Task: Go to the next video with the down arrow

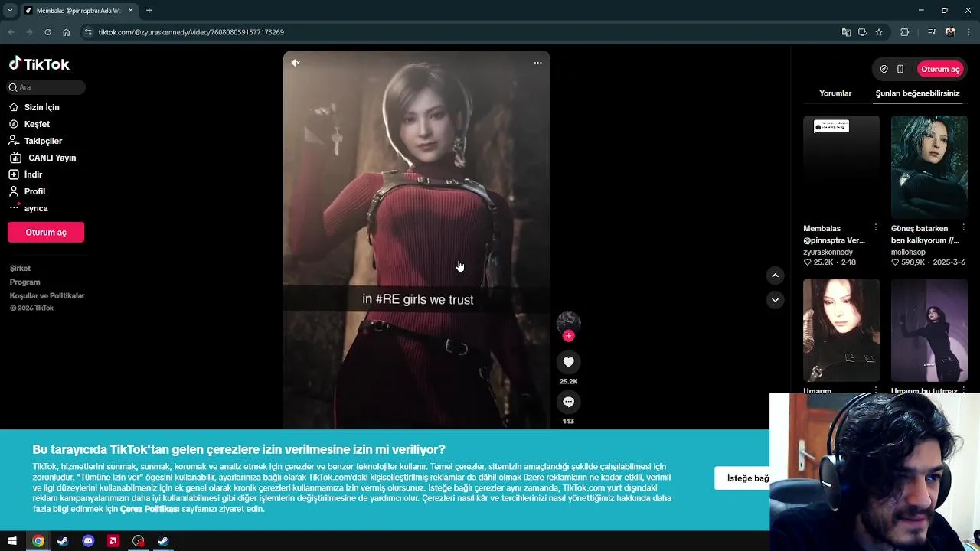Action: click(x=775, y=300)
